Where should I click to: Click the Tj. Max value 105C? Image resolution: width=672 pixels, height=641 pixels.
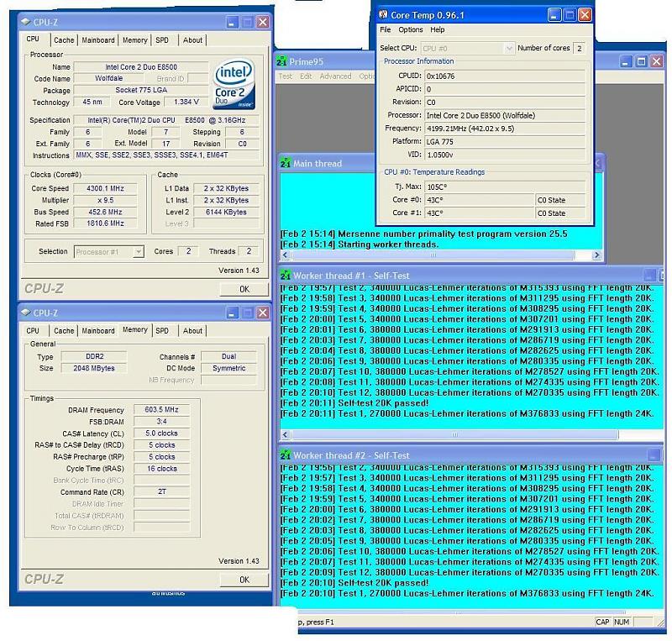505,187
